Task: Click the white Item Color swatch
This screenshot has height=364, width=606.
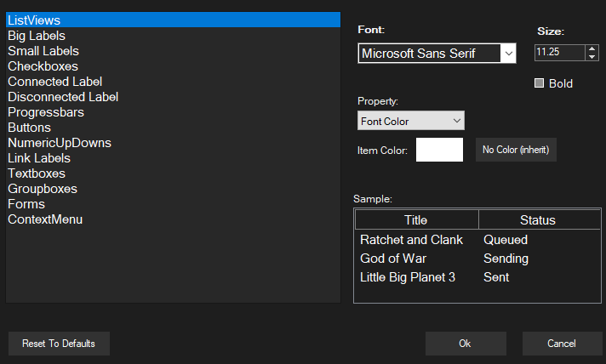Action: (439, 150)
